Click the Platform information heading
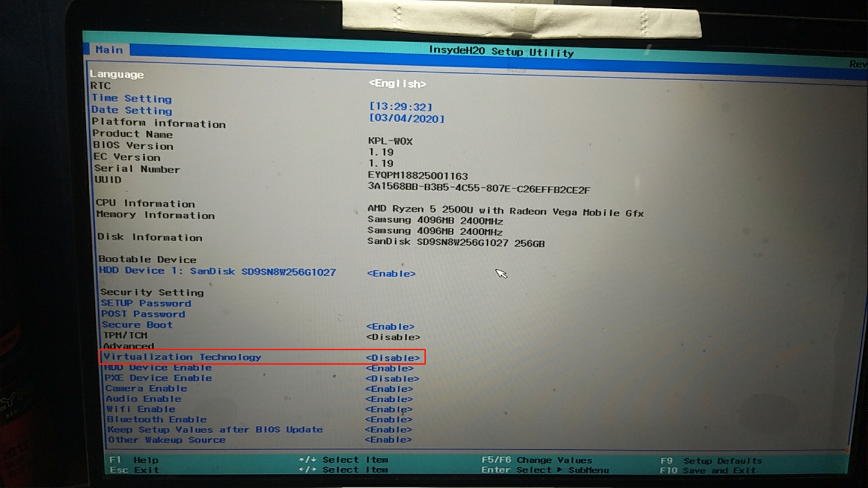The height and width of the screenshot is (488, 868). pyautogui.click(x=159, y=123)
